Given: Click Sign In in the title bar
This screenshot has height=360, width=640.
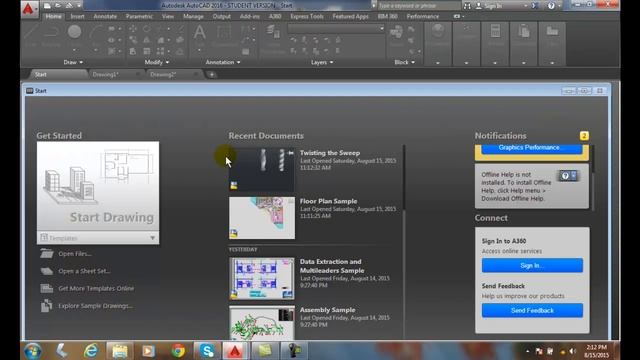Looking at the screenshot, I should (x=493, y=6).
